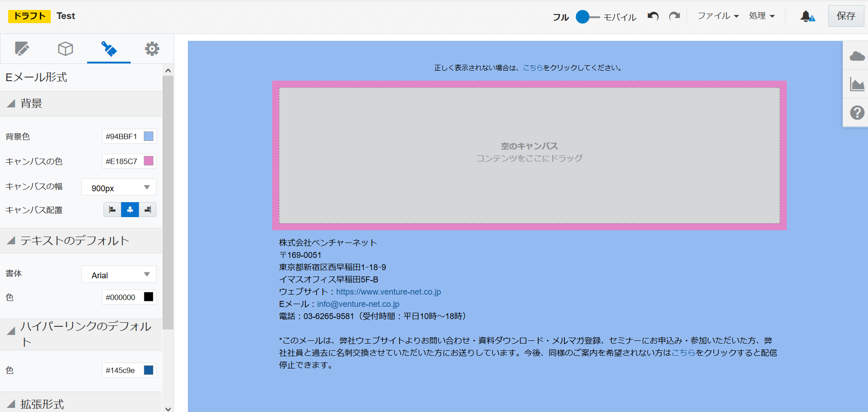Align canvas to the right
Image resolution: width=868 pixels, height=412 pixels.
pos(147,210)
